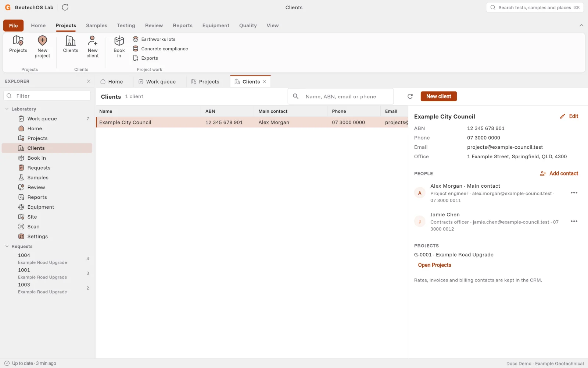Reload the clients list
Viewport: 588px width, 368px height.
pyautogui.click(x=410, y=96)
